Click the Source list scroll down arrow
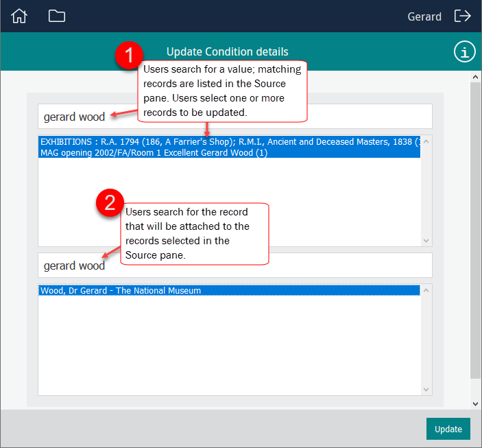Image resolution: width=482 pixels, height=448 pixels. pos(426,240)
